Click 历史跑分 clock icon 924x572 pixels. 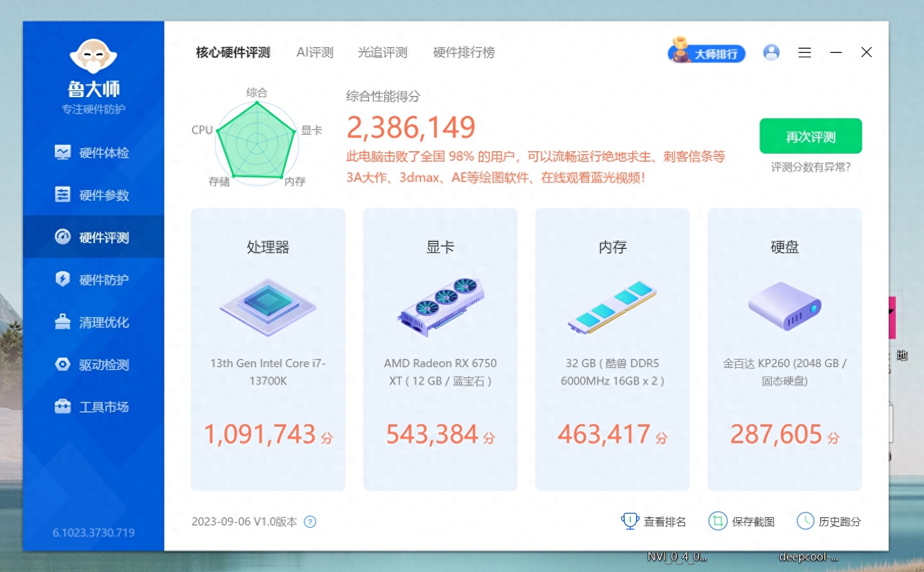805,521
